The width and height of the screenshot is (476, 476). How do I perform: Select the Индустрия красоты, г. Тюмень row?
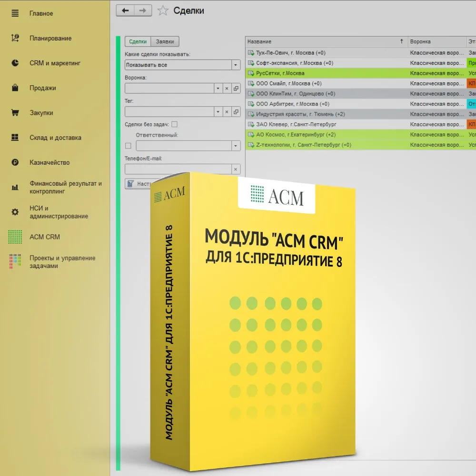(x=361, y=114)
